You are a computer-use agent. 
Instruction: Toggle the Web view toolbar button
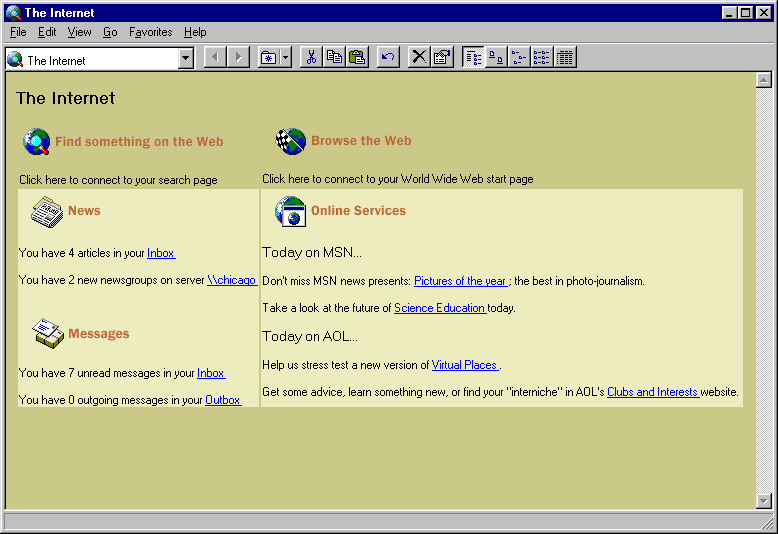(x=473, y=58)
